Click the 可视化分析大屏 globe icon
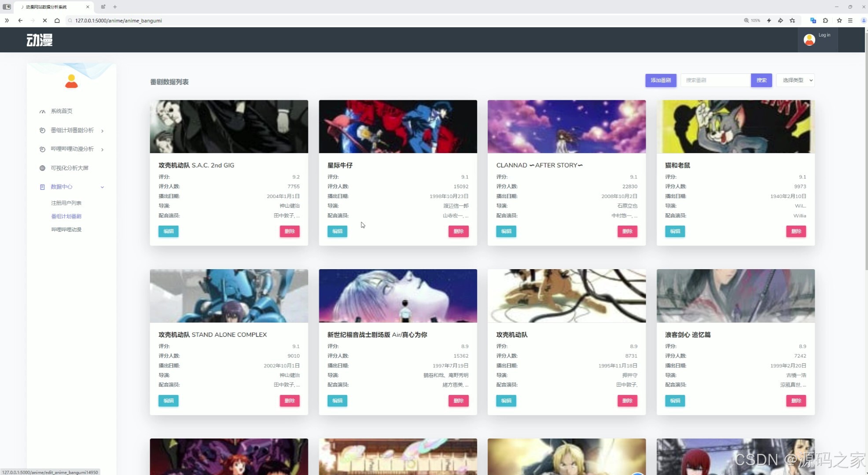 point(42,168)
